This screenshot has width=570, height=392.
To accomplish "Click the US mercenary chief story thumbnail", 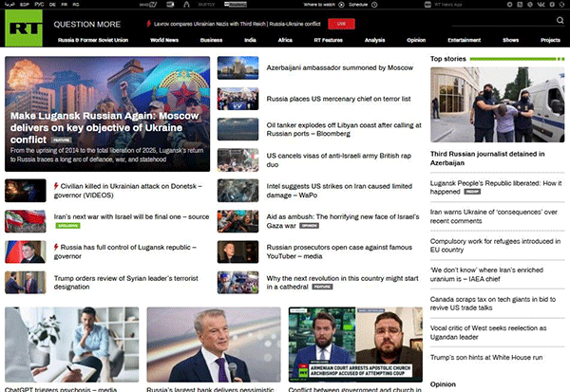I will (x=238, y=99).
